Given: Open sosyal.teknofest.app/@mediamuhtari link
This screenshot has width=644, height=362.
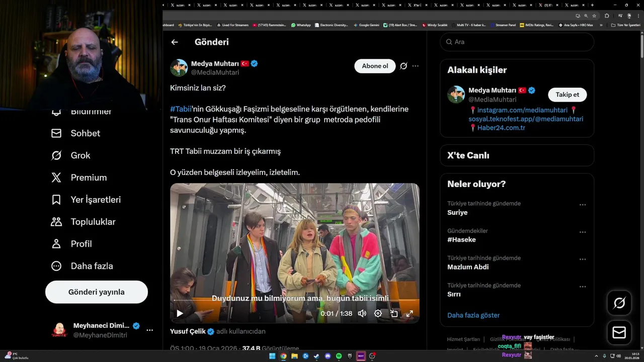Looking at the screenshot, I should pos(526,119).
